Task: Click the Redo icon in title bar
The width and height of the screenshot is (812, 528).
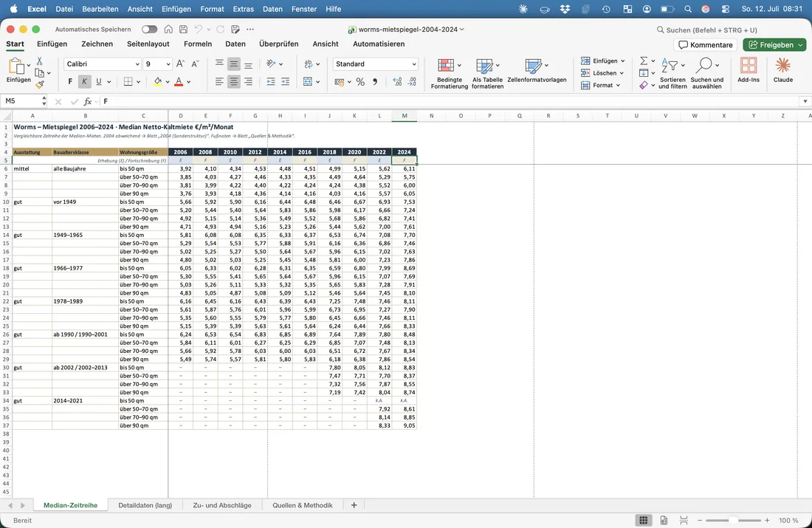Action: point(220,30)
